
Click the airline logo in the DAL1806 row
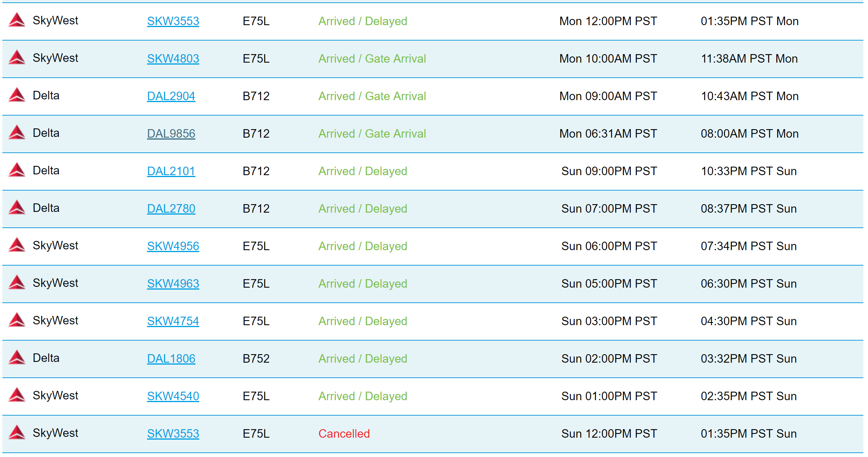(17, 358)
